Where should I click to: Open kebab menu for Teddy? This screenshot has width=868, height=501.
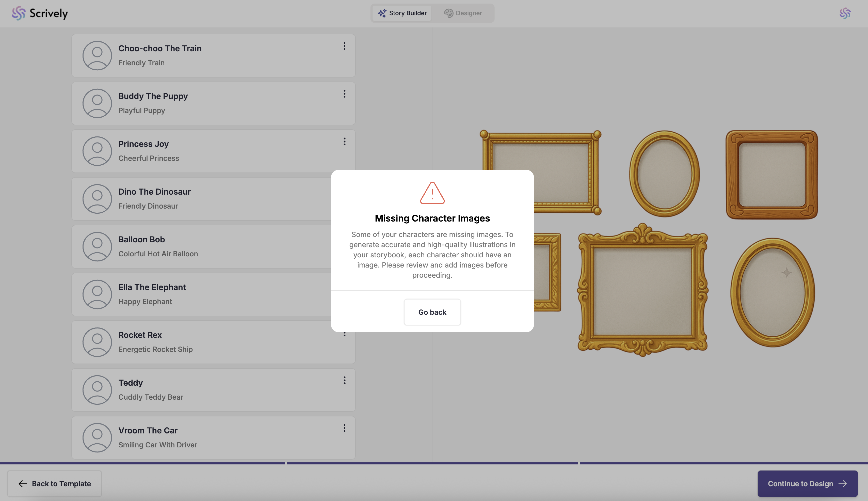344,380
